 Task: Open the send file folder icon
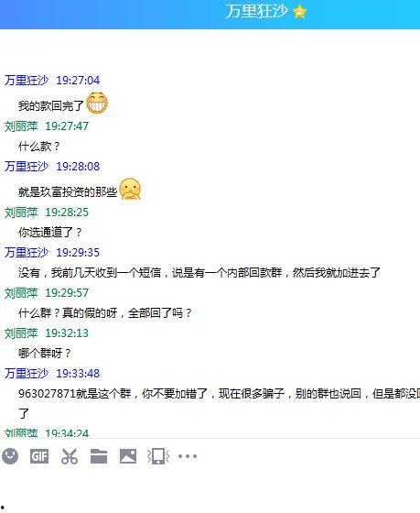pyautogui.click(x=99, y=456)
